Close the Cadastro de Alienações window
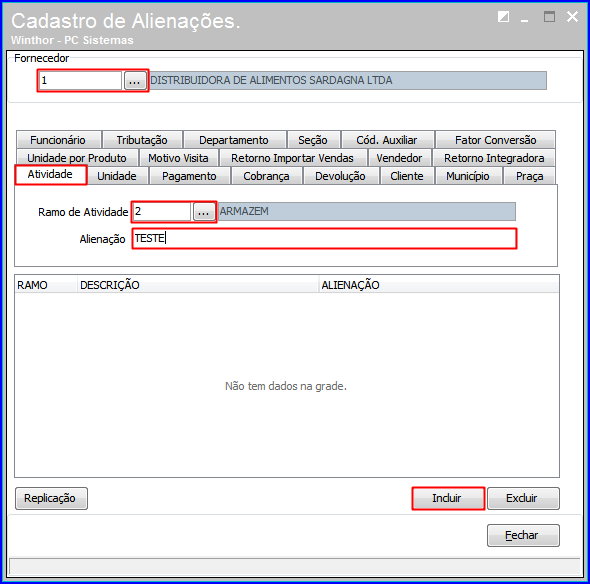Image resolution: width=590 pixels, height=584 pixels. point(572,17)
